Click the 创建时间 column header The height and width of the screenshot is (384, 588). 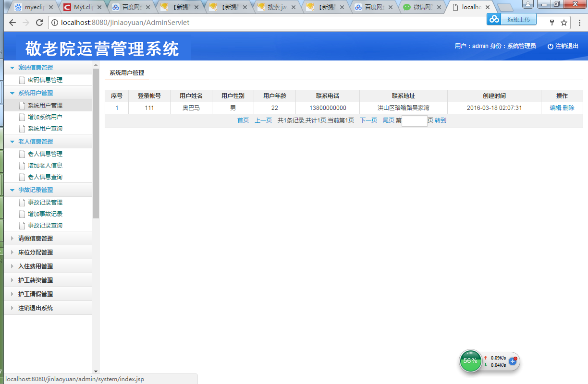494,96
